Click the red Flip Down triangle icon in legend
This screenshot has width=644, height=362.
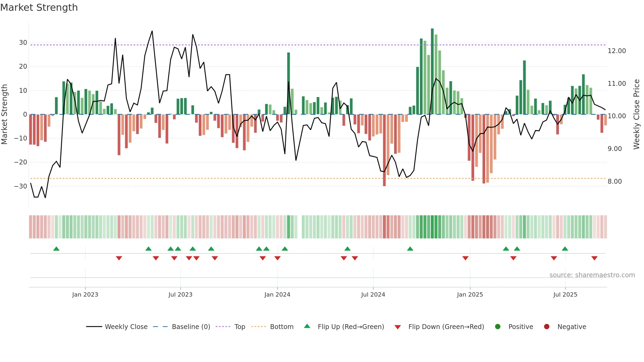[398, 327]
